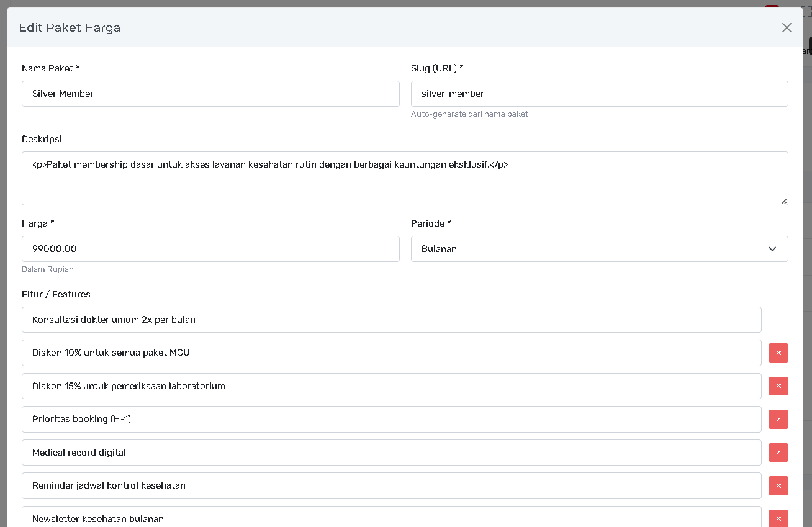Click the "Medical record digital" feature input

(391, 453)
